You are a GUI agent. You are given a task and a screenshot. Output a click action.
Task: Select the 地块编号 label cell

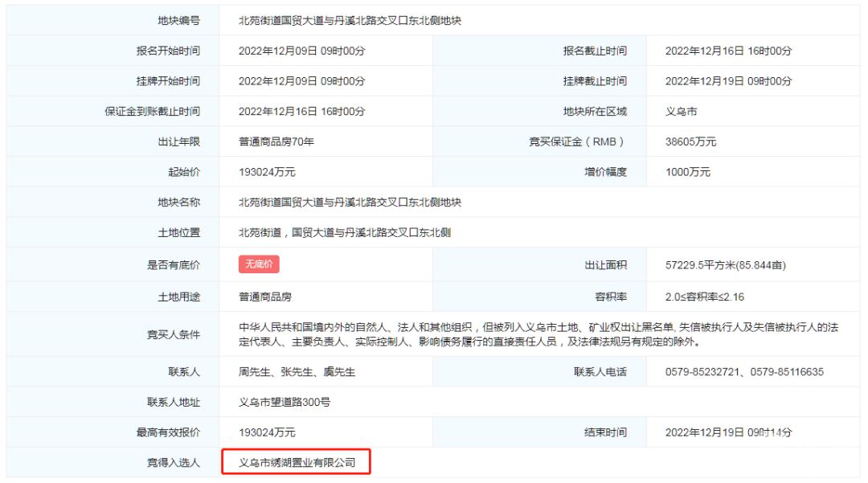pyautogui.click(x=178, y=21)
